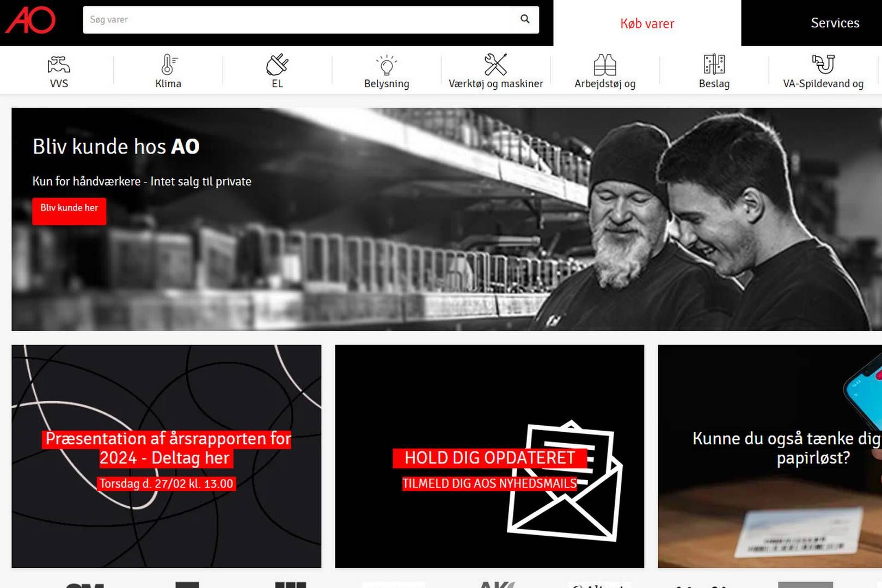Open the EL plug category icon
Image resolution: width=882 pixels, height=588 pixels.
(277, 65)
